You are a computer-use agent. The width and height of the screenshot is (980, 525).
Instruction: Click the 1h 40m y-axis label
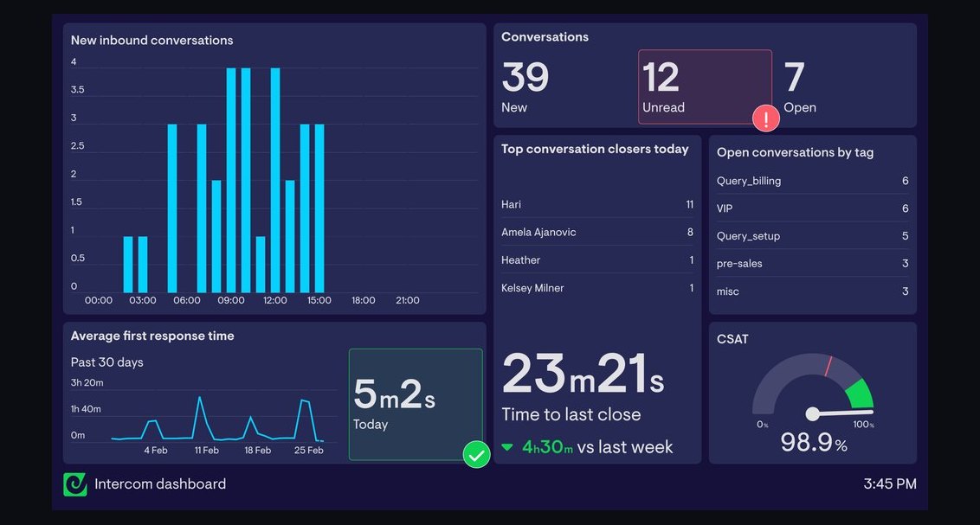tap(86, 409)
